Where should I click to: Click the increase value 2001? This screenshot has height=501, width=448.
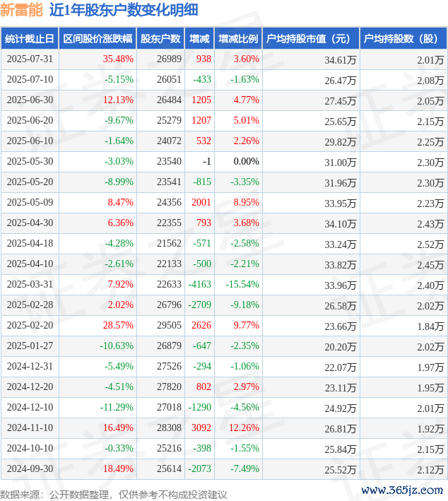201,202
